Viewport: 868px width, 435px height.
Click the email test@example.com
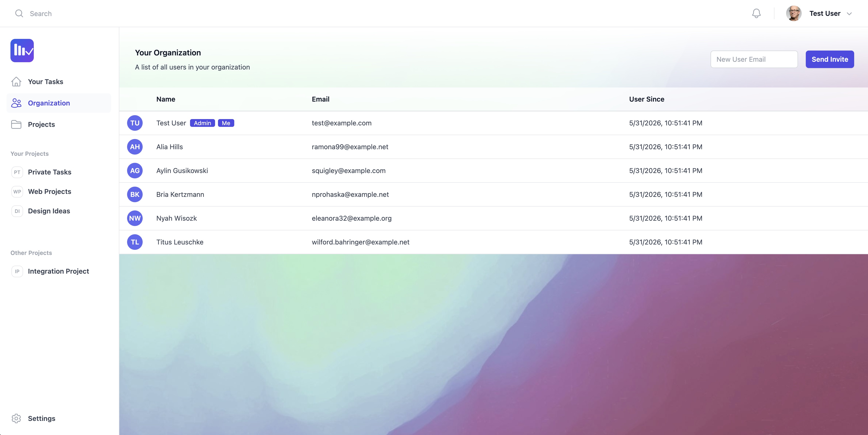342,123
